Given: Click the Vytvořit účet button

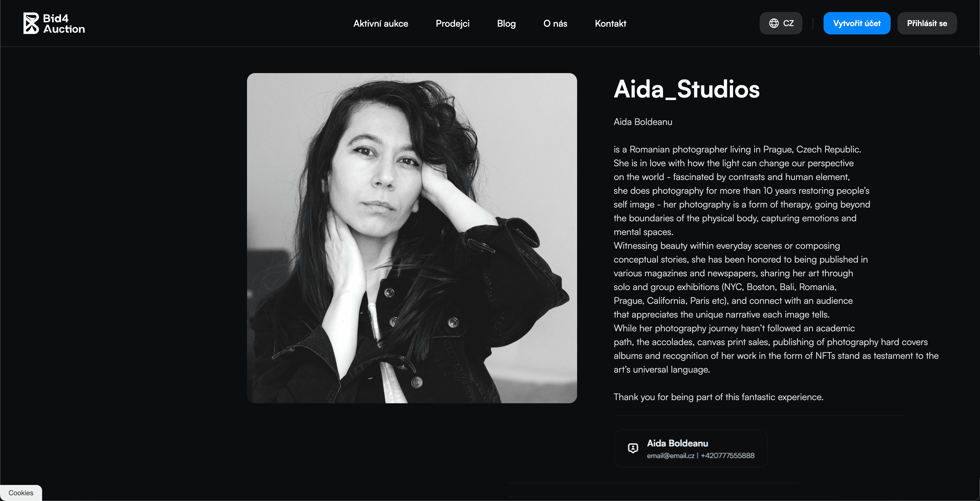Looking at the screenshot, I should pyautogui.click(x=857, y=23).
